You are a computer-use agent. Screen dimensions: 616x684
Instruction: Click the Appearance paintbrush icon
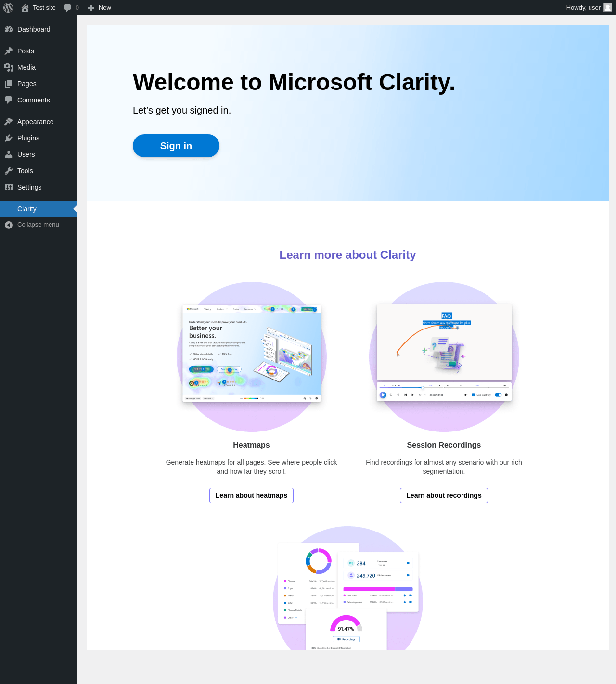click(x=9, y=122)
